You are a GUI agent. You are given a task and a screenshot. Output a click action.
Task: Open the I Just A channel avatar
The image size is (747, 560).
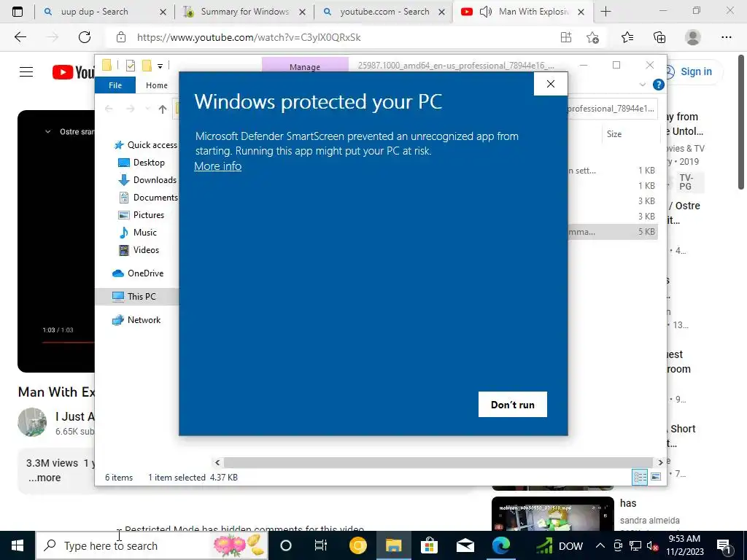(x=32, y=422)
